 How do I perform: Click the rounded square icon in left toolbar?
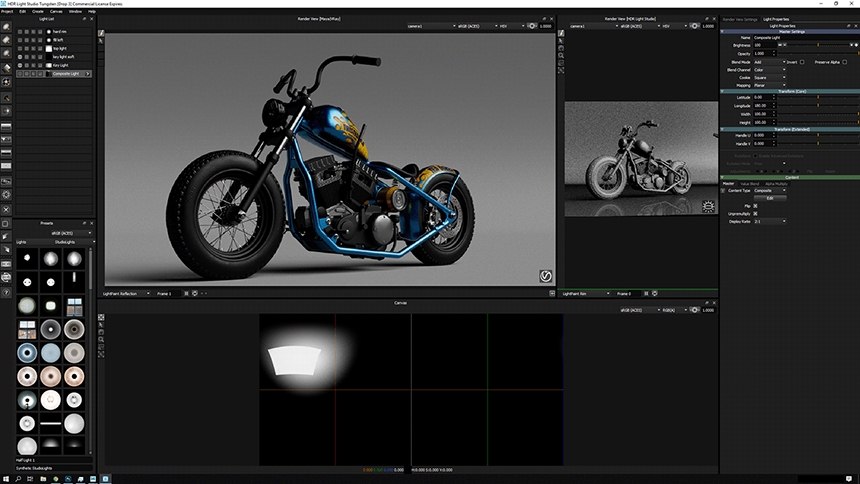[6, 223]
